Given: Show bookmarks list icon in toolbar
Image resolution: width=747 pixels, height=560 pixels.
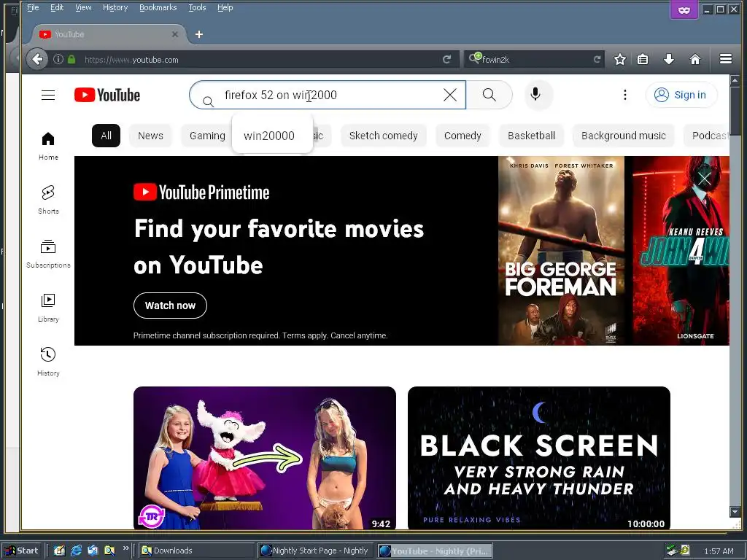Looking at the screenshot, I should pyautogui.click(x=643, y=60).
